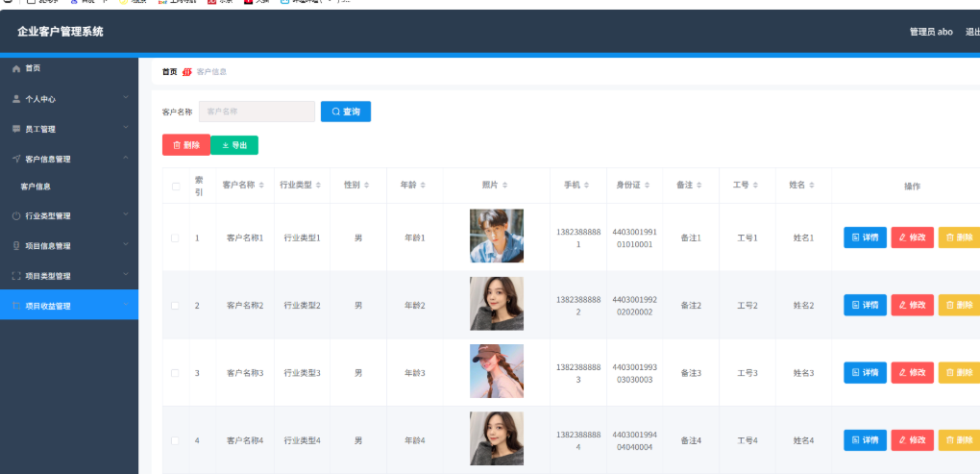Image resolution: width=980 pixels, height=474 pixels.
Task: Click the 员工管理 sidebar icon
Action: click(x=16, y=129)
